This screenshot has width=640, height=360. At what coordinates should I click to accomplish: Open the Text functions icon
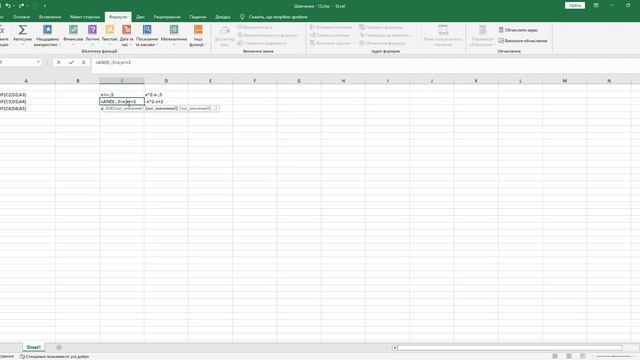(109, 30)
